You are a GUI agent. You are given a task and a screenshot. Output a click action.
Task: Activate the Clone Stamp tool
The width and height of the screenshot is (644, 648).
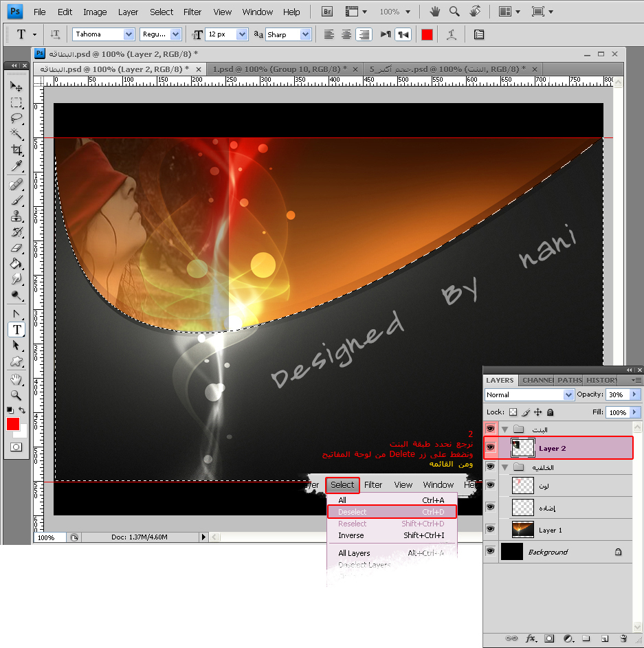click(16, 216)
